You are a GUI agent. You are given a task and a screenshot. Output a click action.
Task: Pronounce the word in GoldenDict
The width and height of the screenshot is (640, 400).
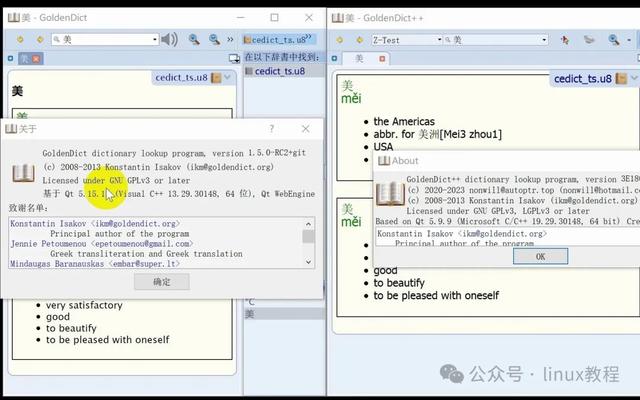click(169, 40)
